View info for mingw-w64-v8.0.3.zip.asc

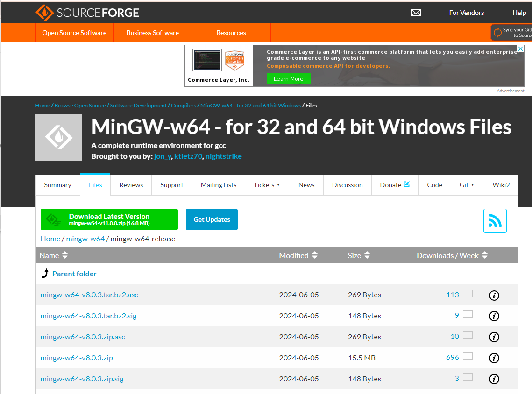[494, 337]
